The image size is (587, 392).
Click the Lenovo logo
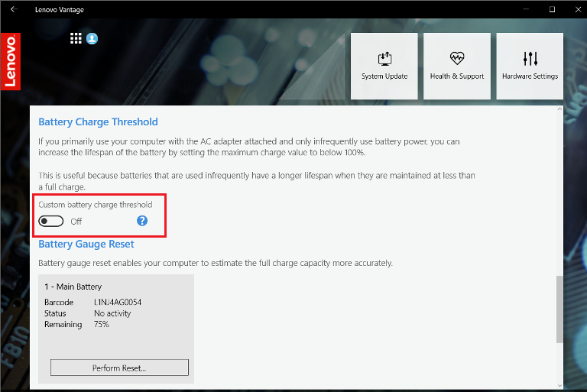click(x=11, y=61)
